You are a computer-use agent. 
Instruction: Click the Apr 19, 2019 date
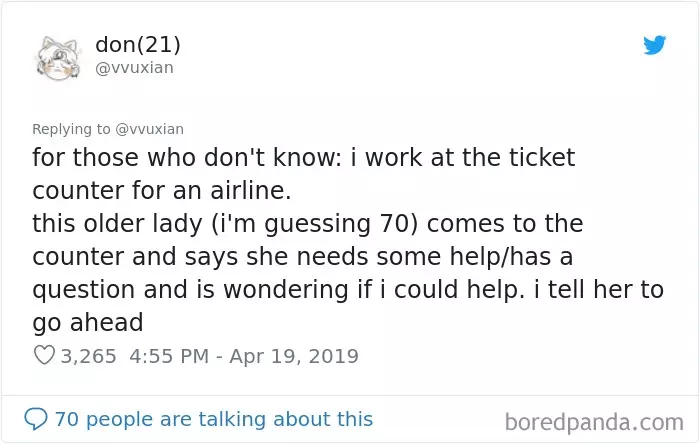click(x=294, y=356)
